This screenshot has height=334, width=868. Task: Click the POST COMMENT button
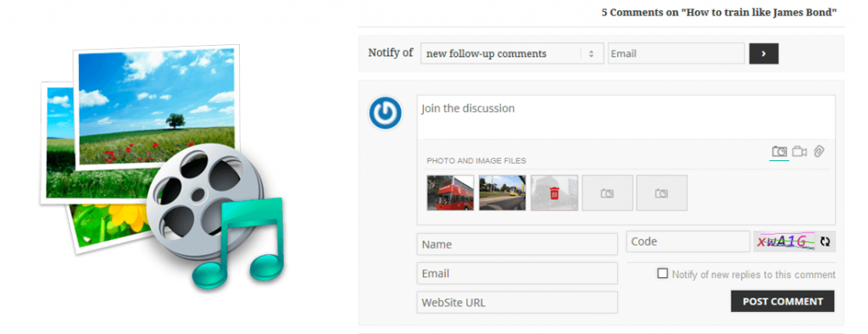(x=782, y=301)
